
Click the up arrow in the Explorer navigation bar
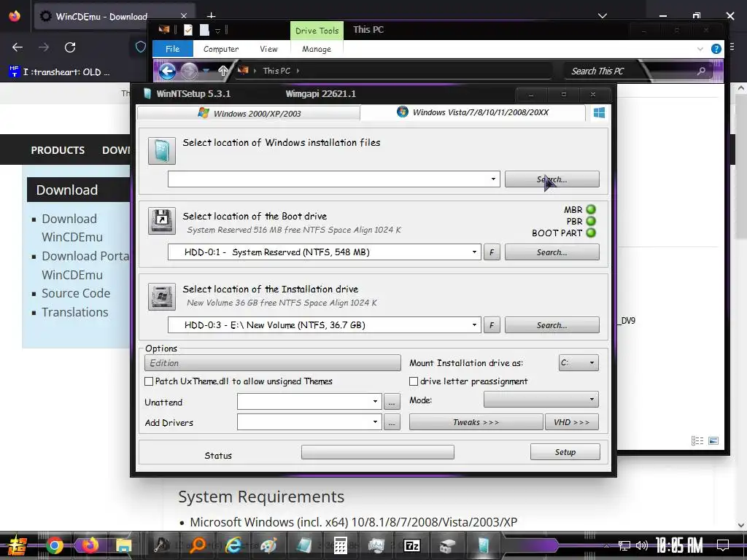(x=223, y=71)
